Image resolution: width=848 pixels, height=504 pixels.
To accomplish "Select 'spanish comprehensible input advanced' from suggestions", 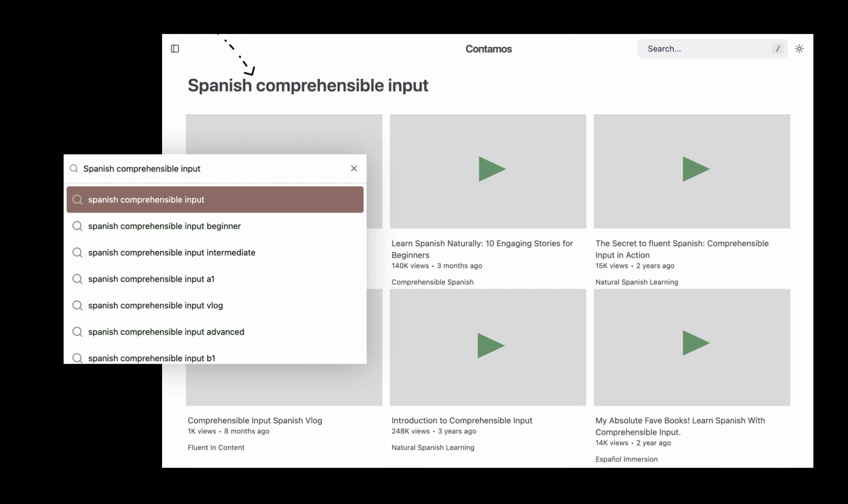I will tap(166, 332).
